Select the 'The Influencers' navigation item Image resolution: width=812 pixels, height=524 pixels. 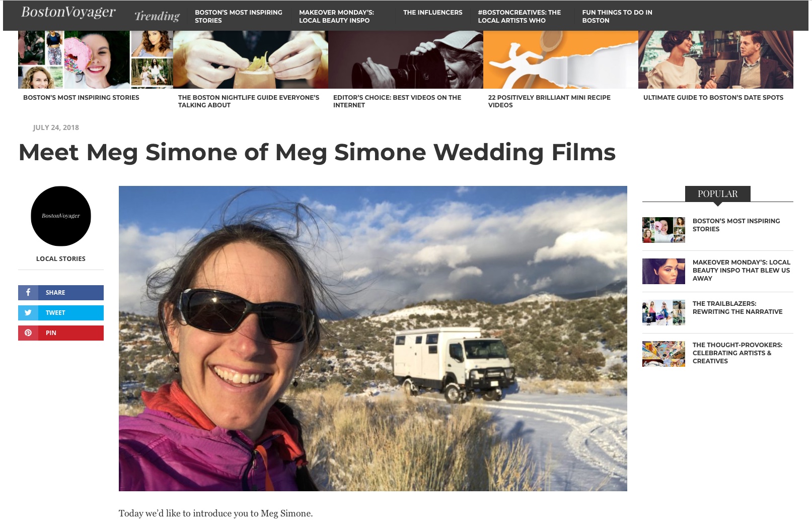click(x=431, y=12)
